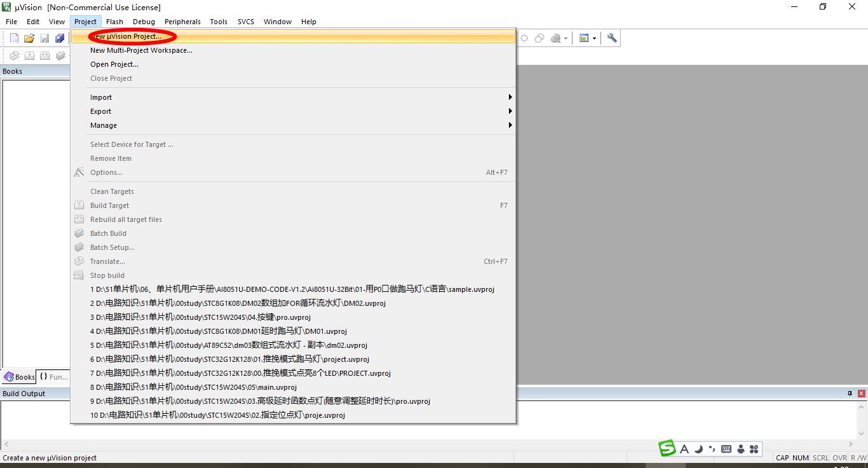Viewport: 868px width, 468px height.
Task: Click the Save All toolbar icon
Action: pyautogui.click(x=60, y=38)
